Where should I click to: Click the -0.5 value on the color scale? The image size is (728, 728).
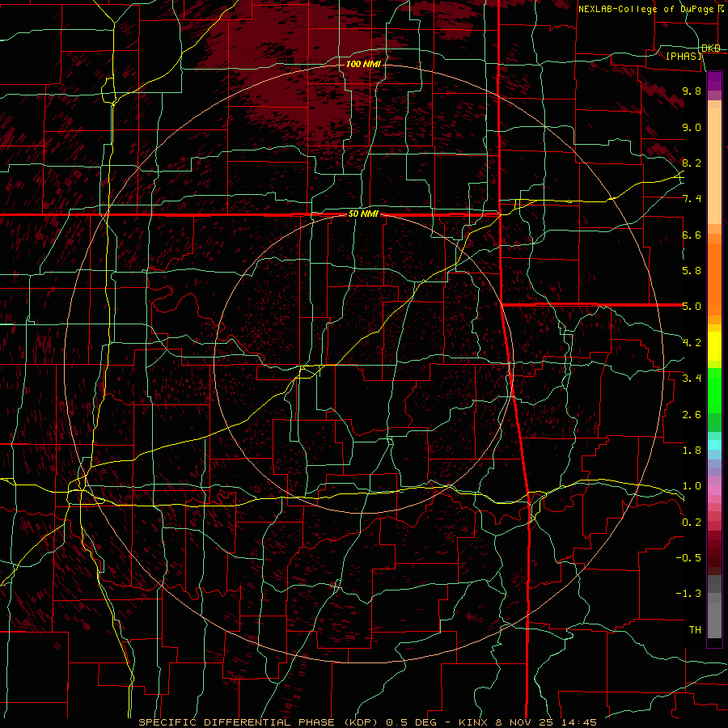(x=689, y=558)
